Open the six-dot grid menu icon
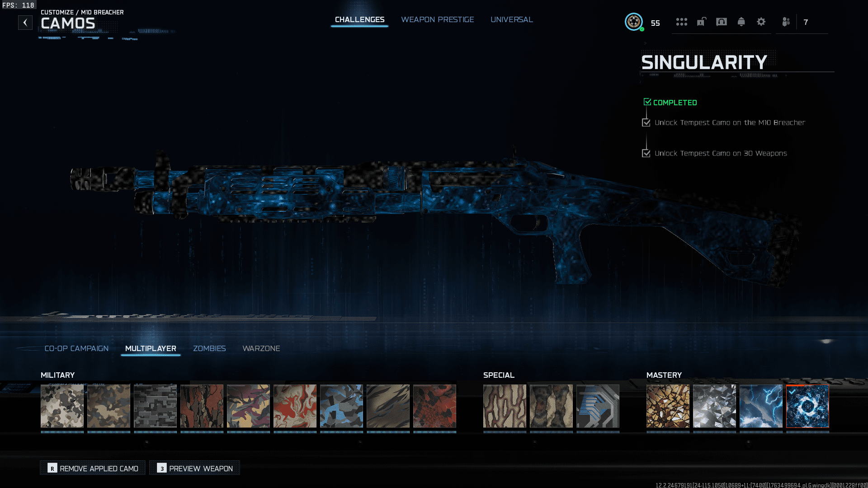Screen dimensions: 868x488 coord(681,22)
